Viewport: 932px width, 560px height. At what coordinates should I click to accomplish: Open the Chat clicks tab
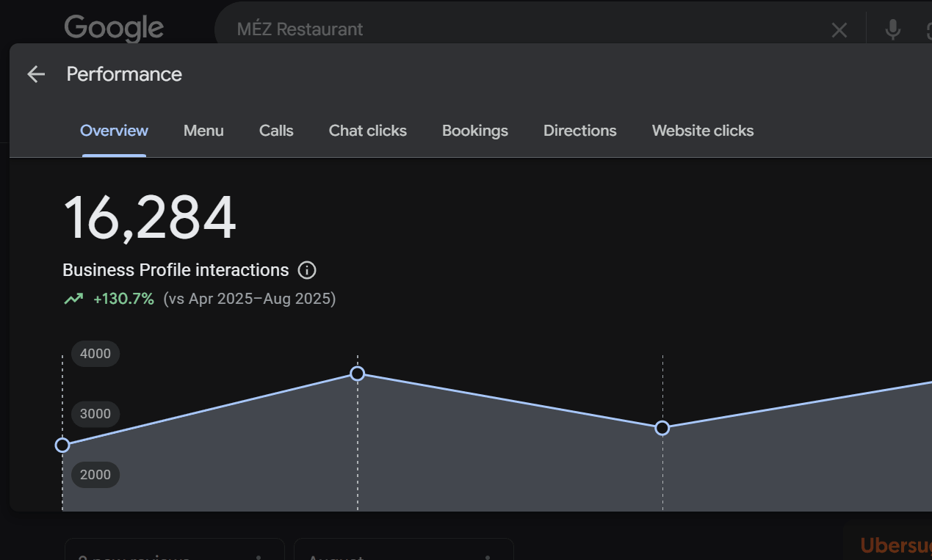coord(368,131)
